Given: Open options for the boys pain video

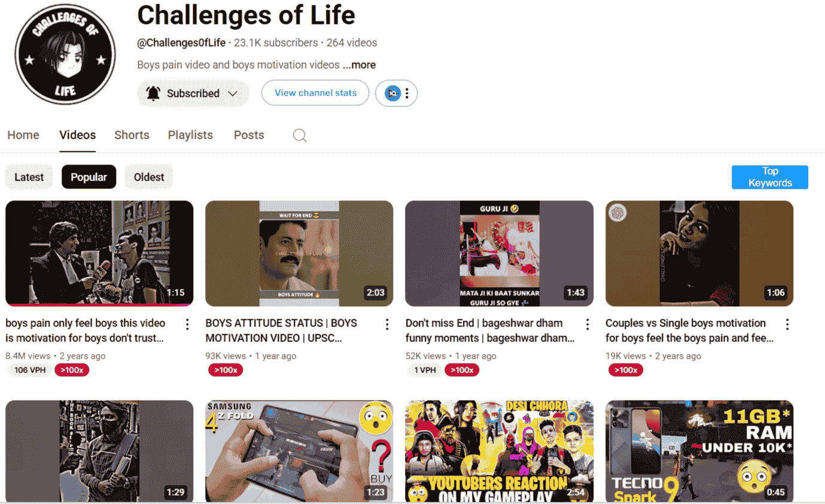Looking at the screenshot, I should [x=187, y=324].
